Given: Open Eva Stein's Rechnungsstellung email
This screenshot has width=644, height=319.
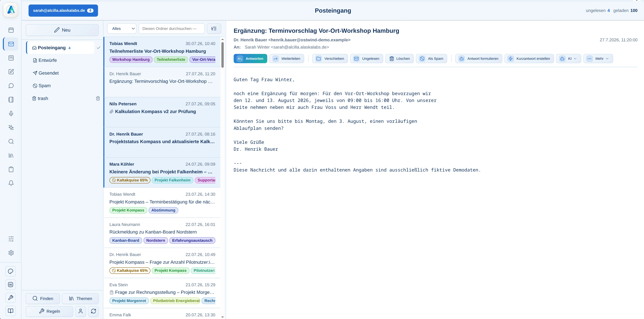Looking at the screenshot, I should tap(162, 293).
